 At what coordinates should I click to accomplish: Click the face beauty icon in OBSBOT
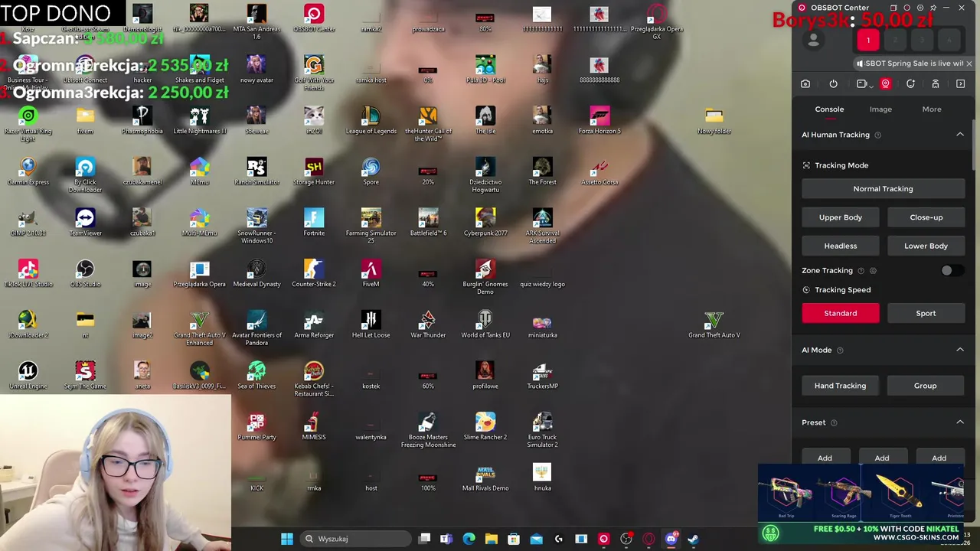point(910,84)
